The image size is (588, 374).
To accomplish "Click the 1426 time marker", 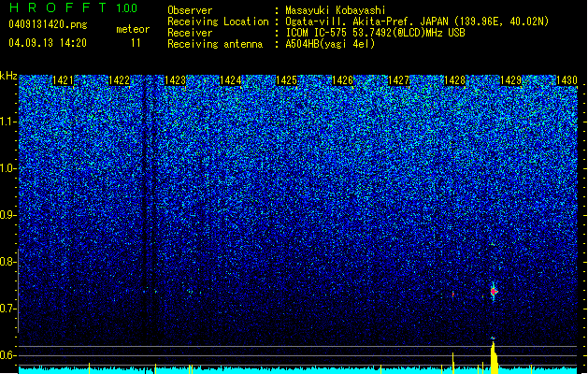I will (342, 80).
